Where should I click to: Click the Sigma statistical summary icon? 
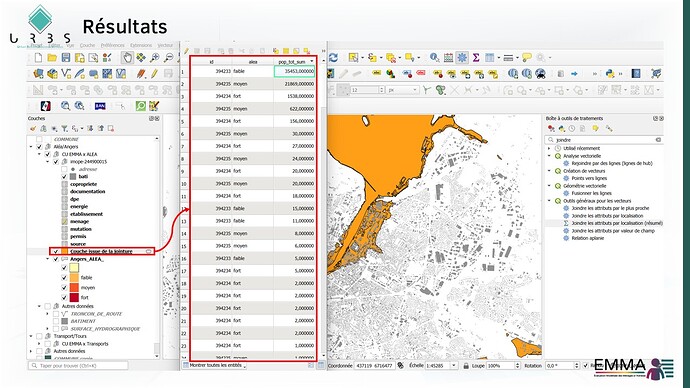[476, 58]
